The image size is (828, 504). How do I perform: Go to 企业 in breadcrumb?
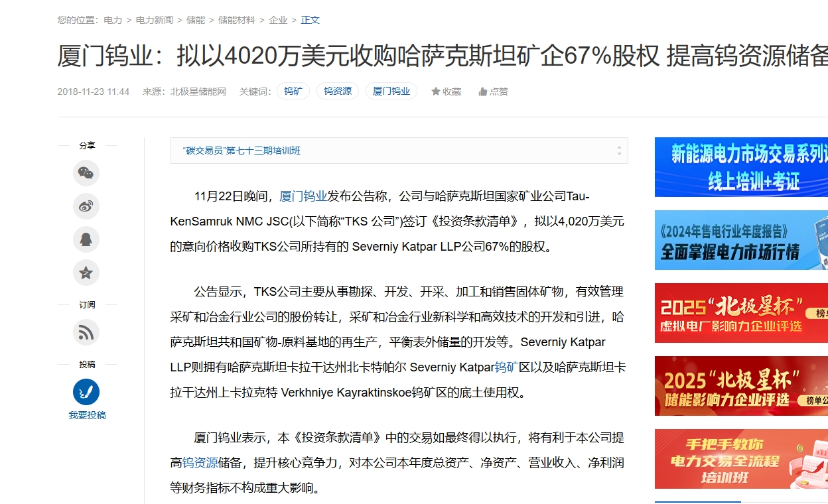pyautogui.click(x=278, y=20)
